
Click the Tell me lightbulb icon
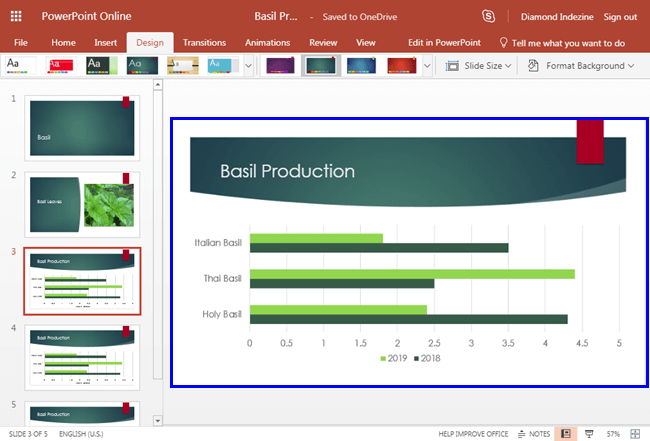pos(504,43)
